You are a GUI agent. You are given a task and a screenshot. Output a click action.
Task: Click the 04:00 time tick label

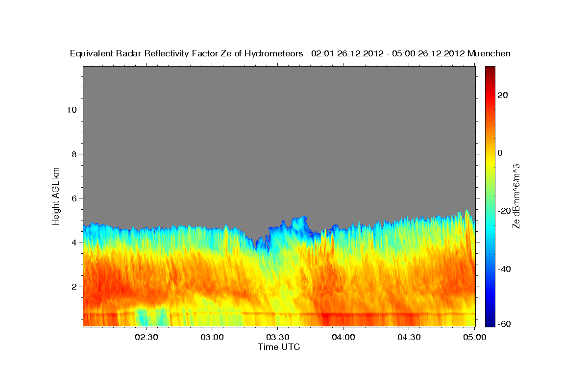[x=343, y=337]
